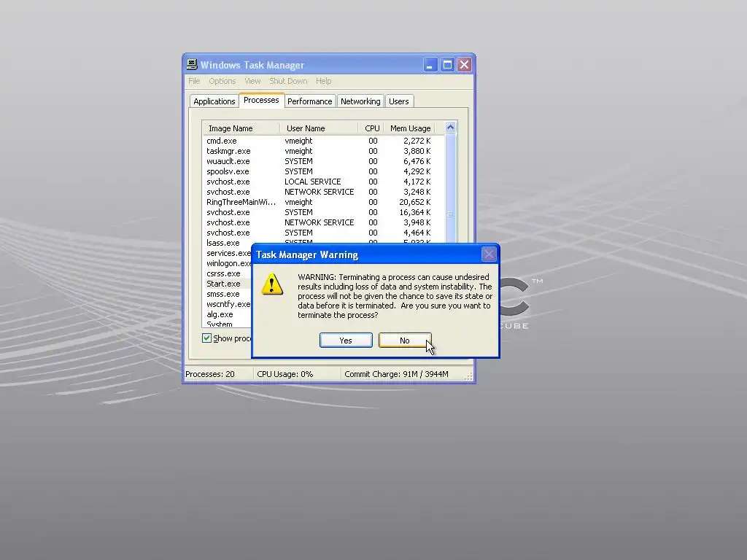Viewport: 747px width, 560px height.
Task: Open the Options menu
Action: pos(222,81)
